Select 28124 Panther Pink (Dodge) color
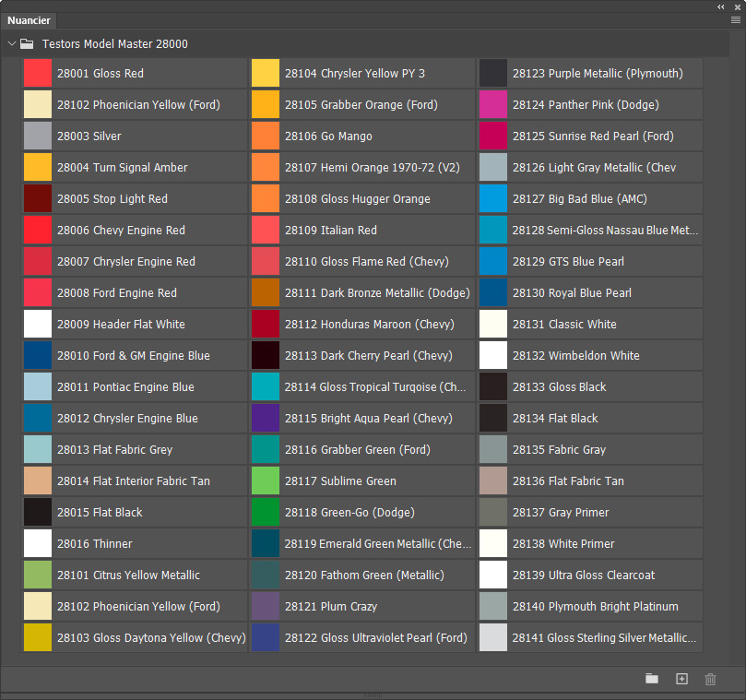Image resolution: width=746 pixels, height=700 pixels. point(493,105)
